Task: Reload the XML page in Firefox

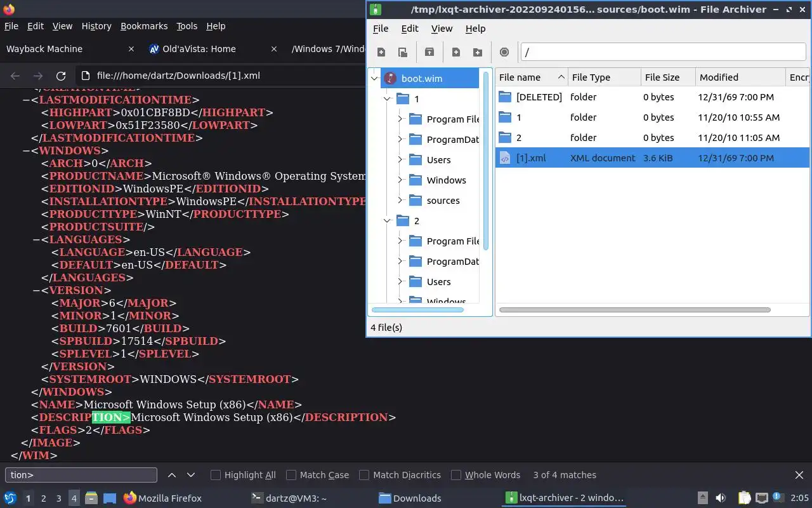Action: tap(61, 76)
